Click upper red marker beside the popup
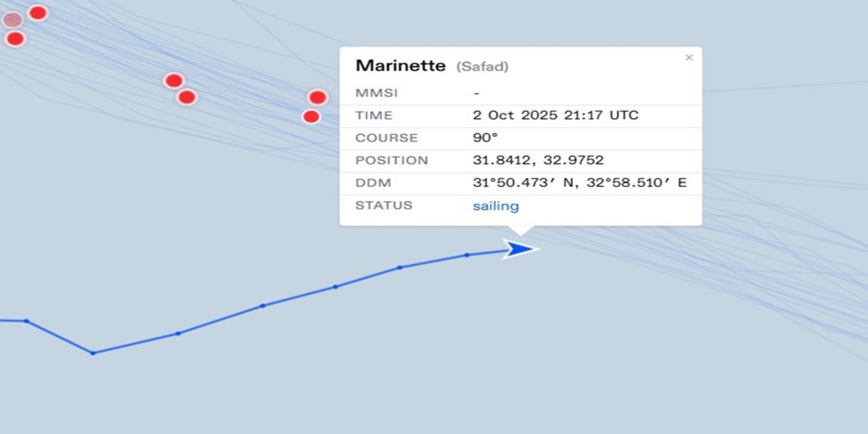Image resolution: width=868 pixels, height=434 pixels. point(317,98)
